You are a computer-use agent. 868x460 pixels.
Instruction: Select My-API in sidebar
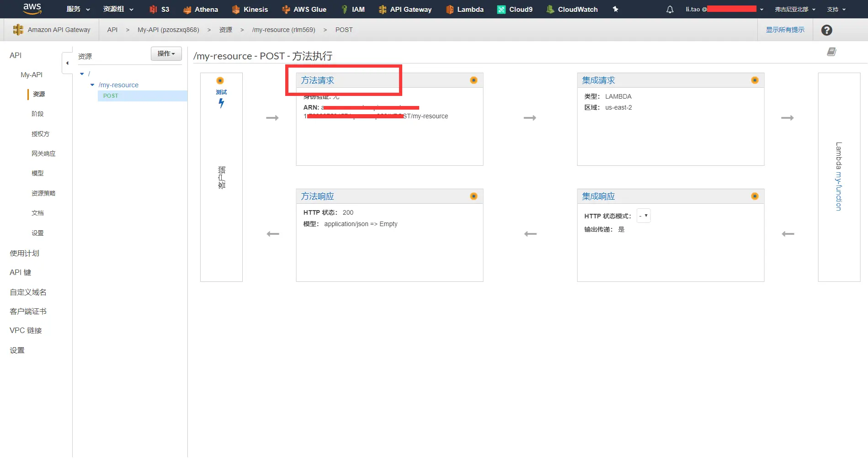point(32,75)
